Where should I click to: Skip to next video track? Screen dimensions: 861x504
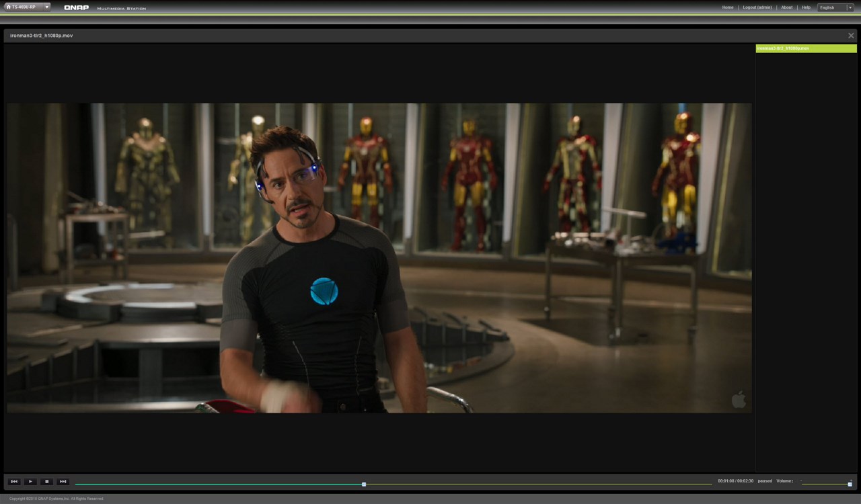pyautogui.click(x=63, y=482)
